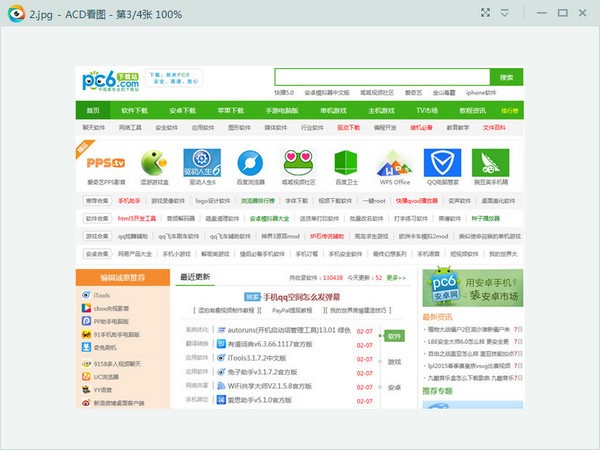Click the ACD viewer eye logo icon
The image size is (600, 450).
16,14
